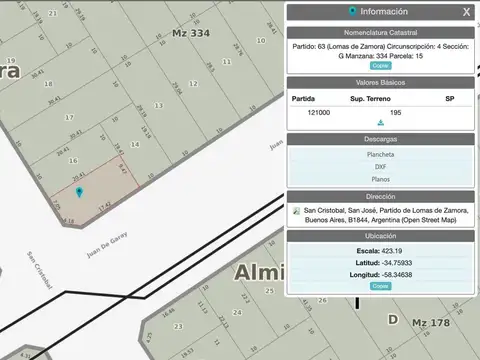
Task: Select parcel 18 on the map
Action: point(48,84)
